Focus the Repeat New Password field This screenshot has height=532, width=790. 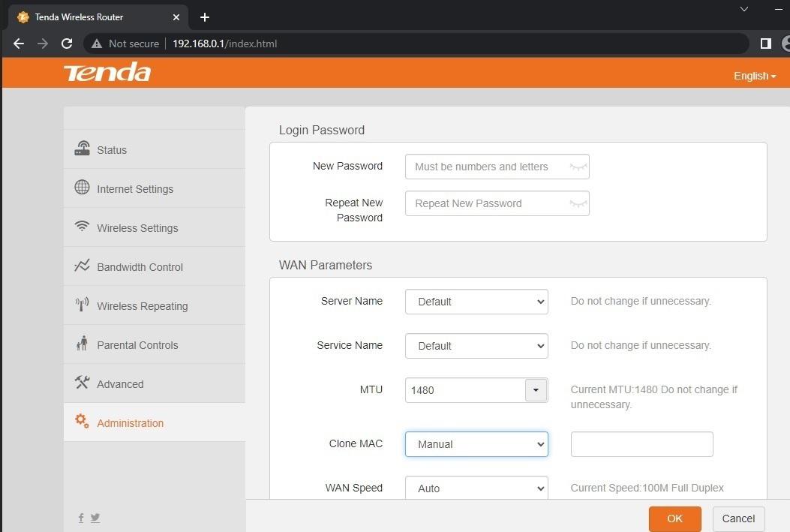(x=497, y=203)
